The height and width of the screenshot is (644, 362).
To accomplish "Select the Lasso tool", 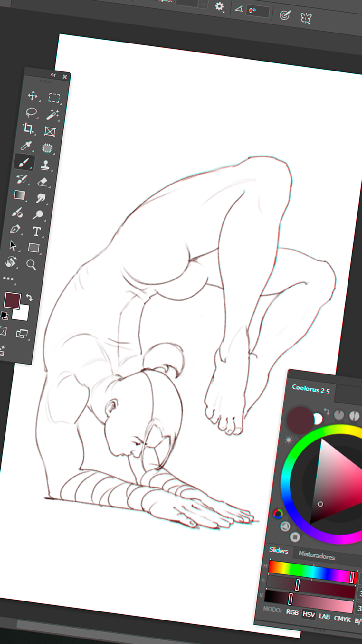I will pos(31,112).
